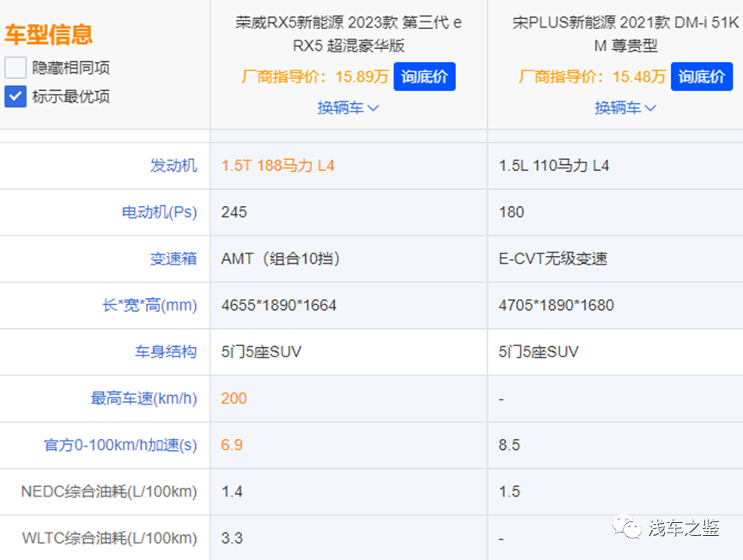Image resolution: width=743 pixels, height=560 pixels.
Task: Open the 电动机(Ps) parameter link
Action: coord(159,212)
